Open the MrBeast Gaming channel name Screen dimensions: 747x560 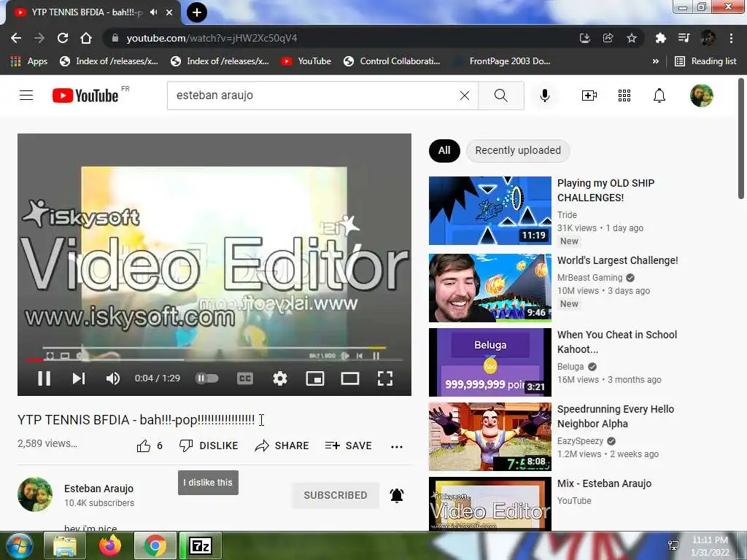pos(589,278)
